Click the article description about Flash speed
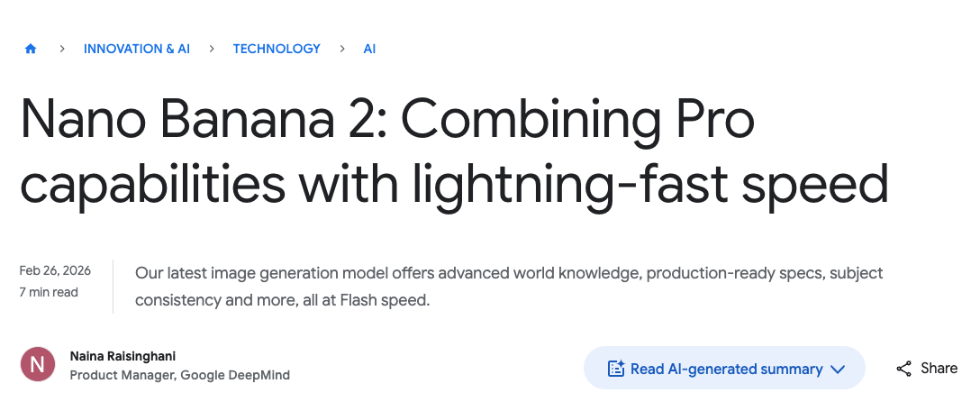980x411 pixels. pyautogui.click(x=509, y=286)
